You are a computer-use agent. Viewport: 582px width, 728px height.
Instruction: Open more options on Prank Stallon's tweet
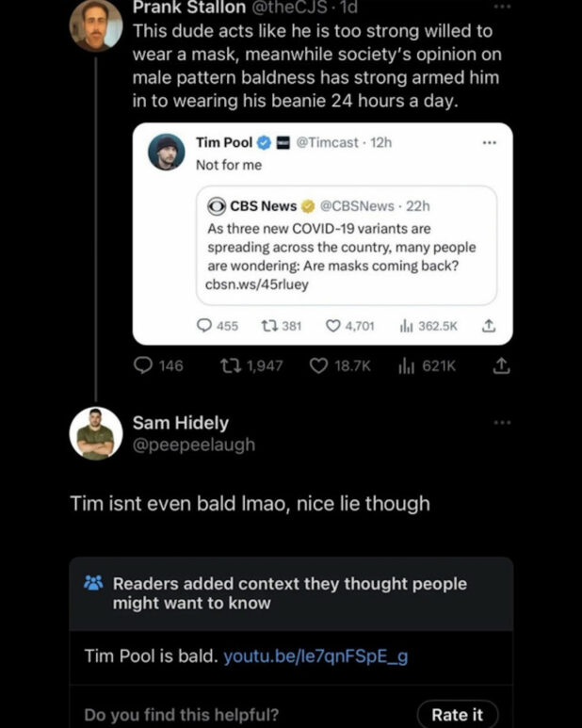pyautogui.click(x=502, y=6)
